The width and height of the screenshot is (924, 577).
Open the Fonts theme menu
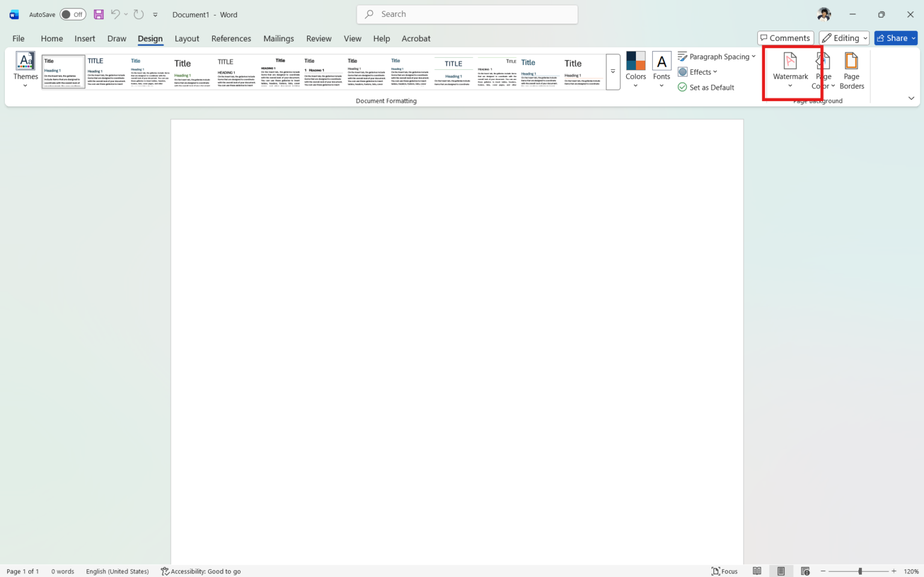pos(661,70)
